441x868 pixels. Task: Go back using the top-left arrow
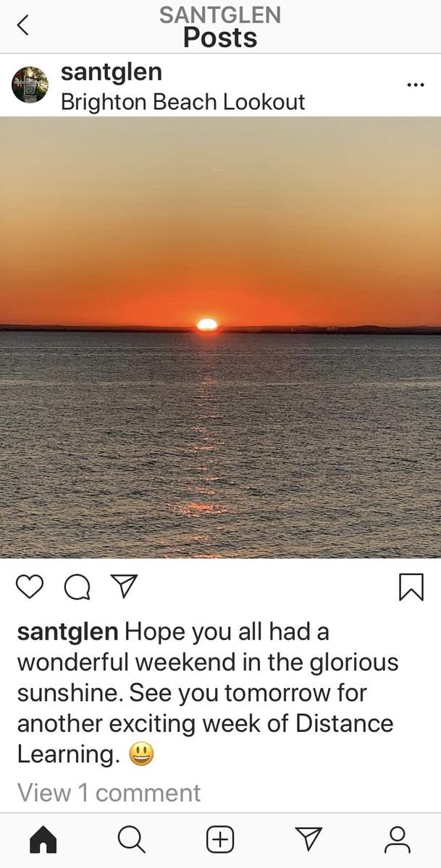pyautogui.click(x=23, y=25)
